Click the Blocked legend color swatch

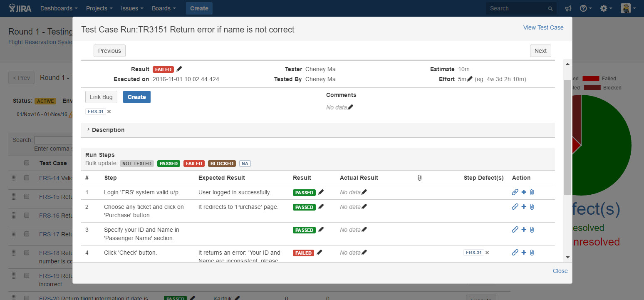click(x=592, y=87)
